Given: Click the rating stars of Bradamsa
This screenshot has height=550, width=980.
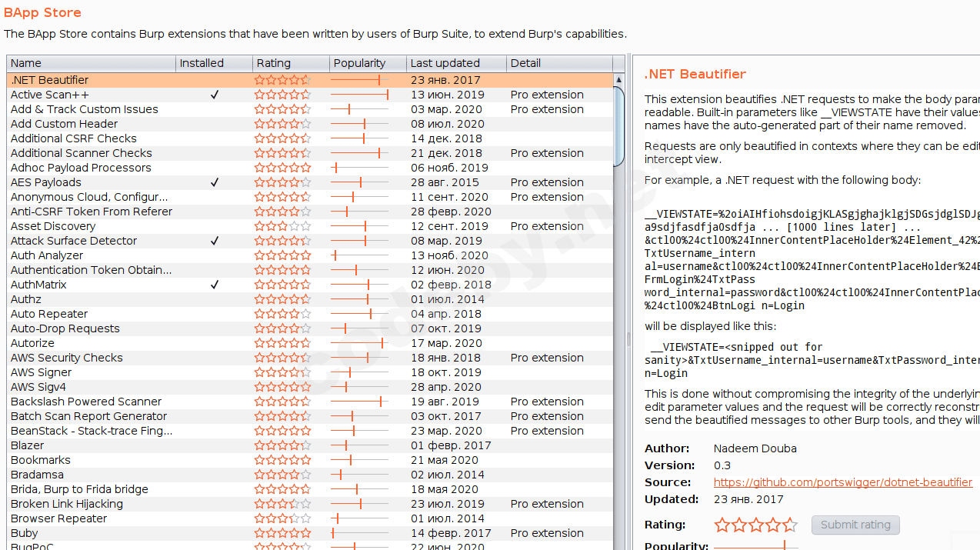Looking at the screenshot, I should pyautogui.click(x=283, y=475).
